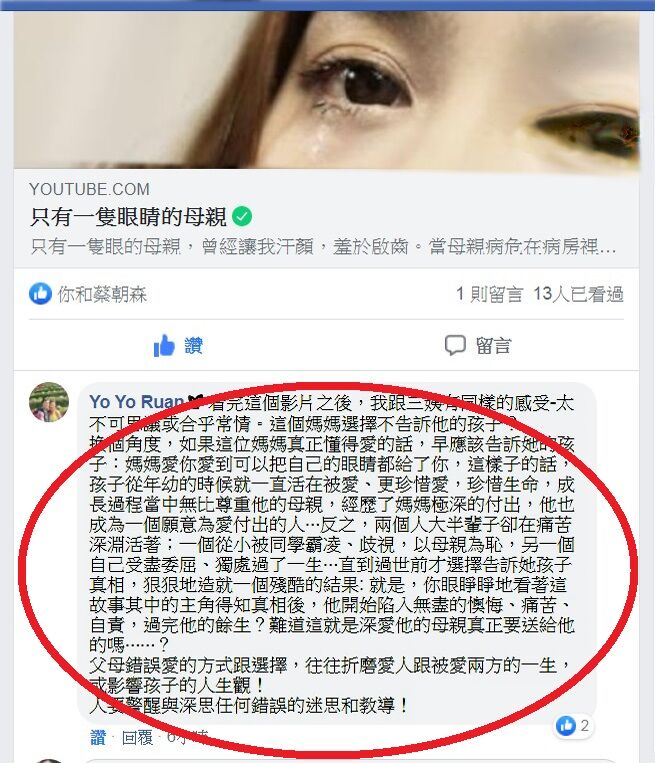This screenshot has height=763, width=655.
Task: Click the comment timestamp below the comment
Action: click(187, 738)
